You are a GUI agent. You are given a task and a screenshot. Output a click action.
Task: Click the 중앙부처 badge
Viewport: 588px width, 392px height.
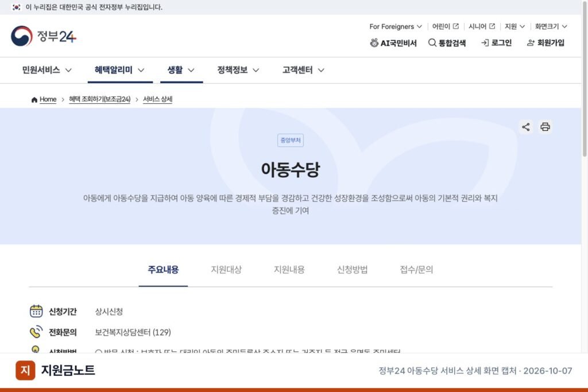tap(290, 140)
